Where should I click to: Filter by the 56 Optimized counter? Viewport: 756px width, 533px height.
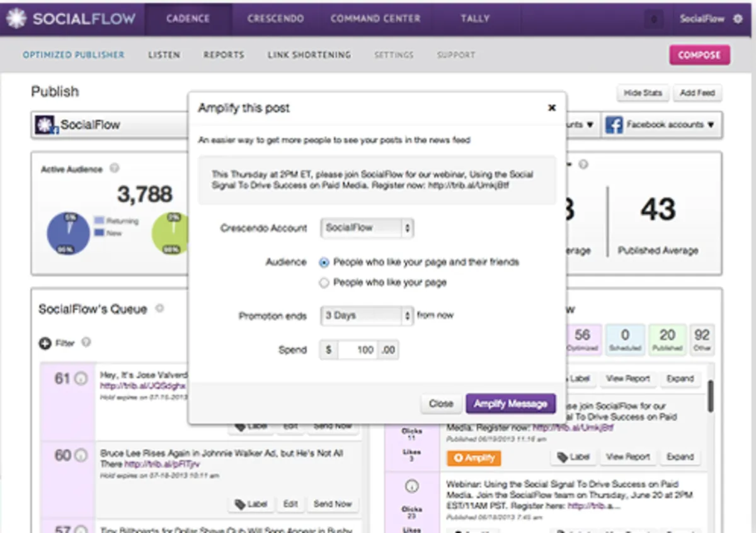click(582, 339)
